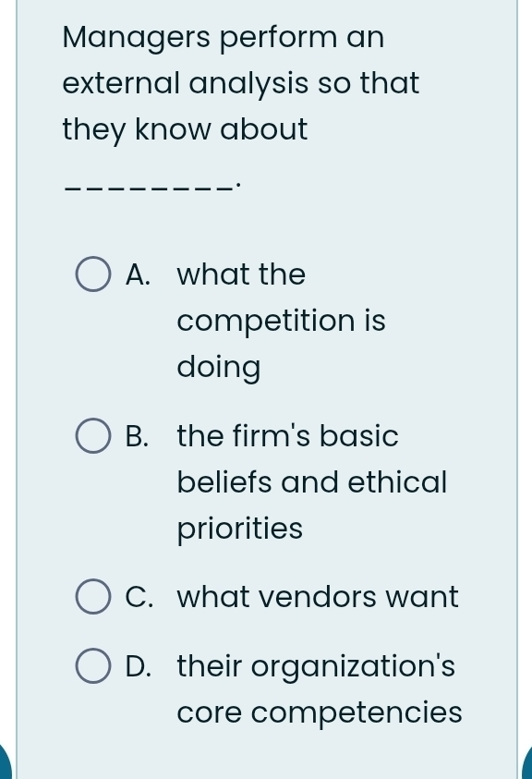Select radio button for option C
Image resolution: width=532 pixels, height=779 pixels.
tap(93, 596)
